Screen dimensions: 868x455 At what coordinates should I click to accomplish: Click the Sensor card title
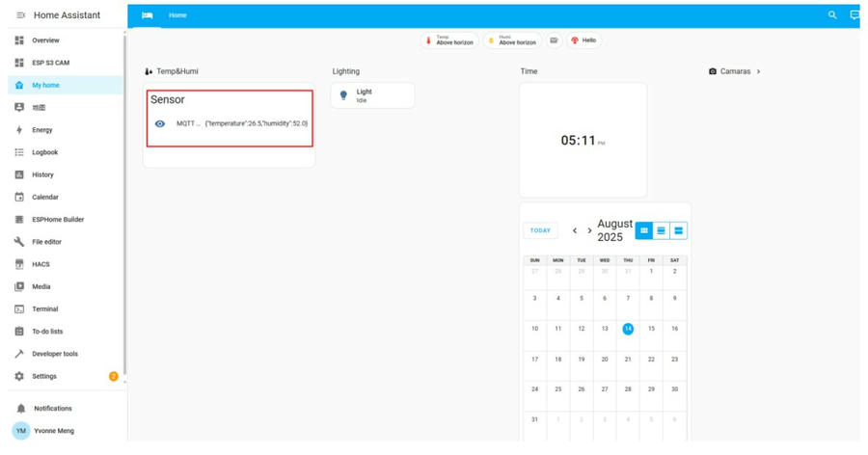(x=168, y=99)
